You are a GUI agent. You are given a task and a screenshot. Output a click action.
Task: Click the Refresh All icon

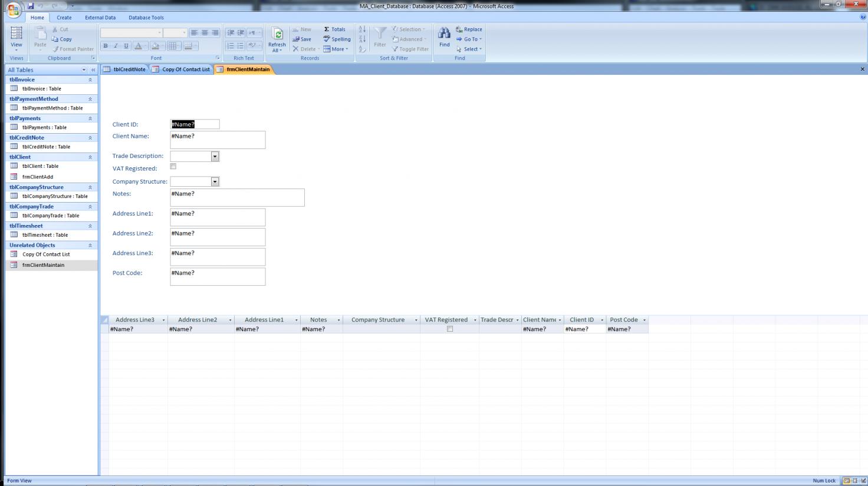(277, 35)
